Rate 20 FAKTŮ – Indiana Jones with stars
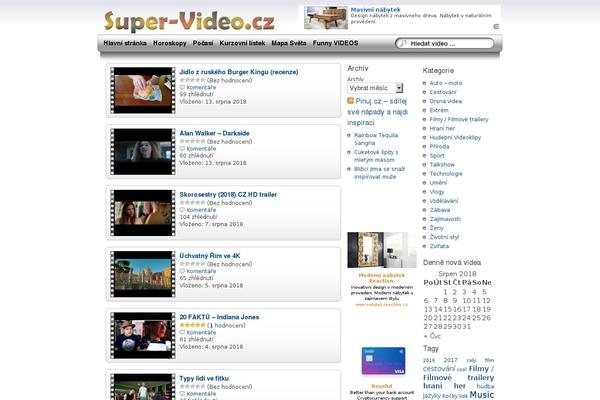 192,325
